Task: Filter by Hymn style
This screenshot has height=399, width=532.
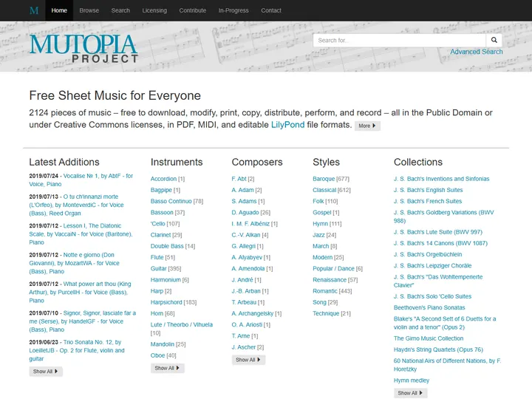Action: [320, 224]
